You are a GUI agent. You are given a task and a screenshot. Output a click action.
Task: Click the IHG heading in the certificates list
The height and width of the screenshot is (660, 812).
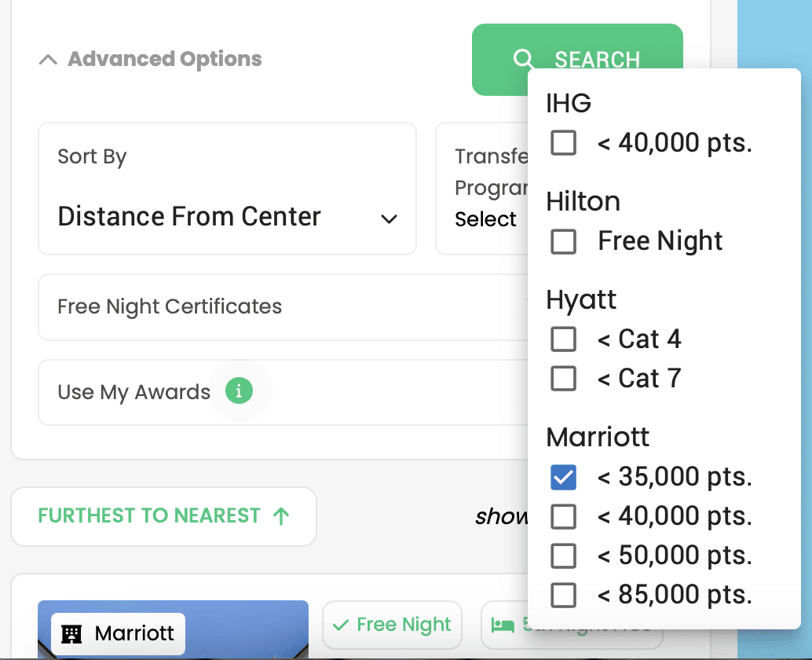(x=569, y=103)
